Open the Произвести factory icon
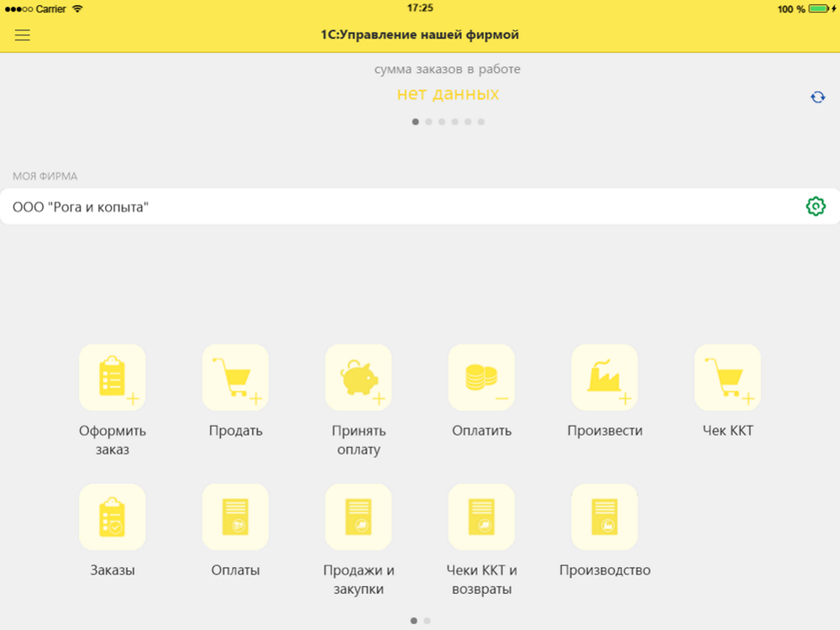This screenshot has height=630, width=840. click(605, 377)
